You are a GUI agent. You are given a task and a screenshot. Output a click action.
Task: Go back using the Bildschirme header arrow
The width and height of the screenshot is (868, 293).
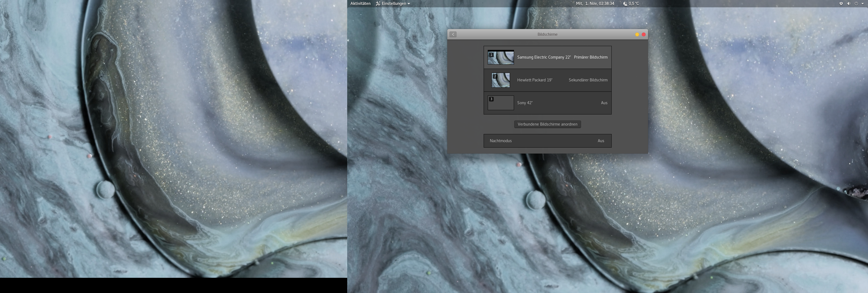pyautogui.click(x=453, y=34)
